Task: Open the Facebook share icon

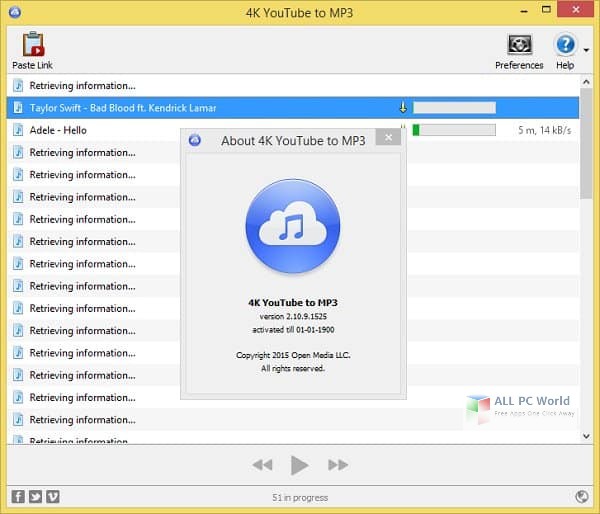Action: [x=18, y=497]
